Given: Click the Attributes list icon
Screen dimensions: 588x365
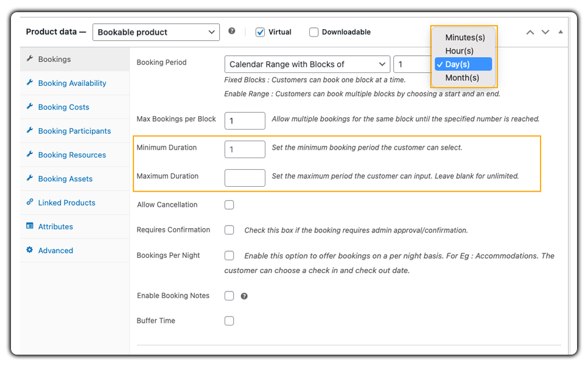Looking at the screenshot, I should point(30,226).
